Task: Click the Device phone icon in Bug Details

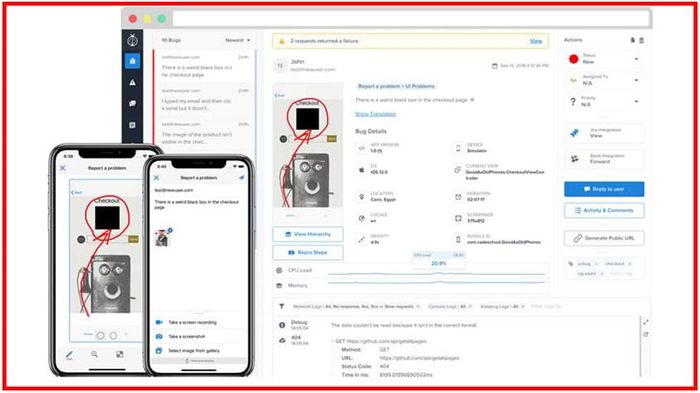Action: point(458,148)
